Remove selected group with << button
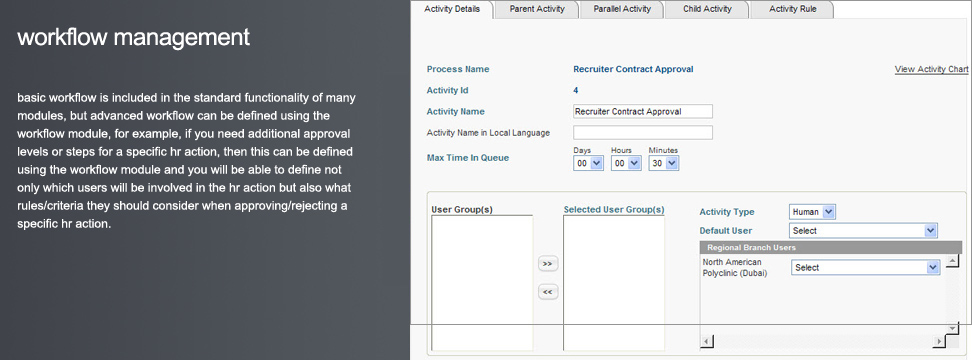 point(547,292)
